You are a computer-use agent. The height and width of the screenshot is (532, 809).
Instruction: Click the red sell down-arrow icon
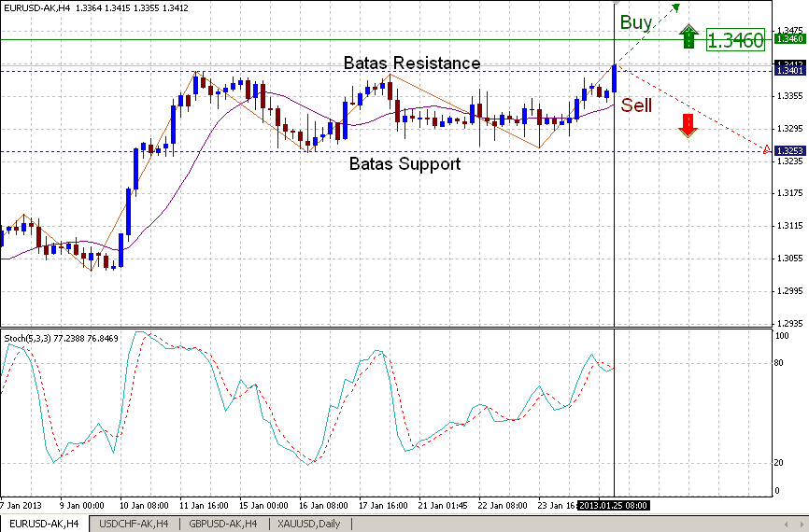[x=688, y=126]
